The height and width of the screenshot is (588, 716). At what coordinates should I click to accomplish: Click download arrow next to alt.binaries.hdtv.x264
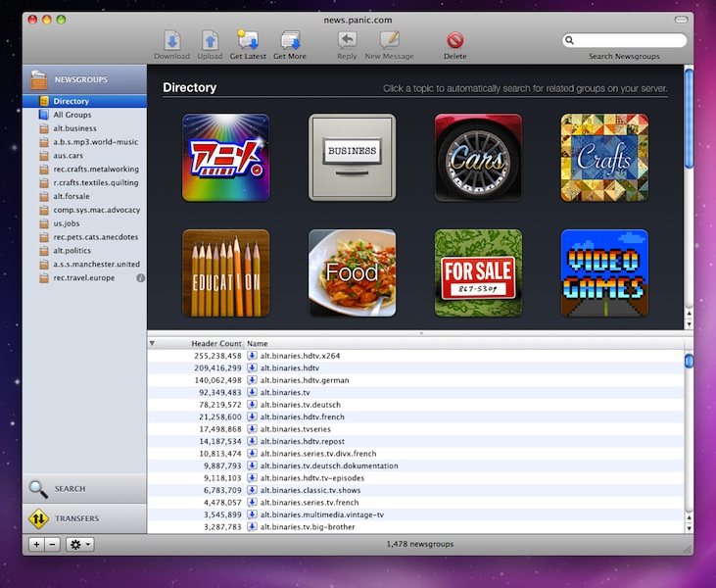252,356
